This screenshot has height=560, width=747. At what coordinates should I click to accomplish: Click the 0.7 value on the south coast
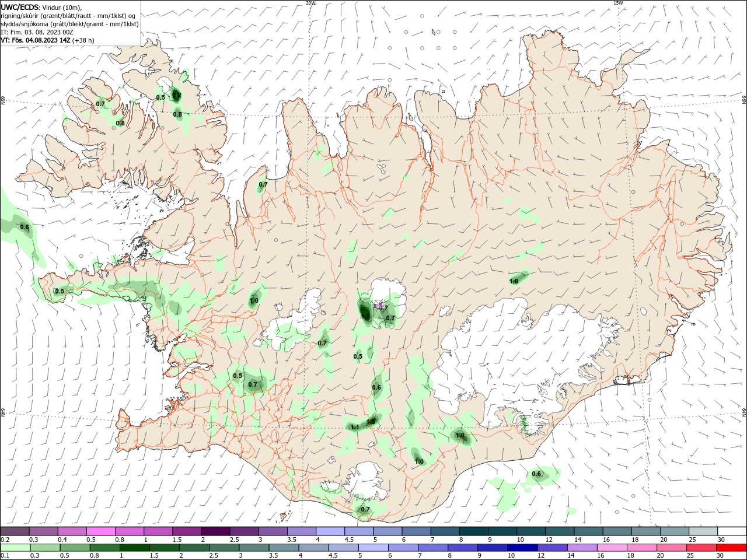click(x=365, y=509)
